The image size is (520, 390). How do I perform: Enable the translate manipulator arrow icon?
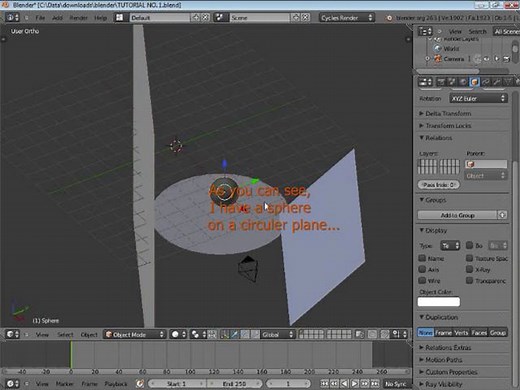point(235,334)
